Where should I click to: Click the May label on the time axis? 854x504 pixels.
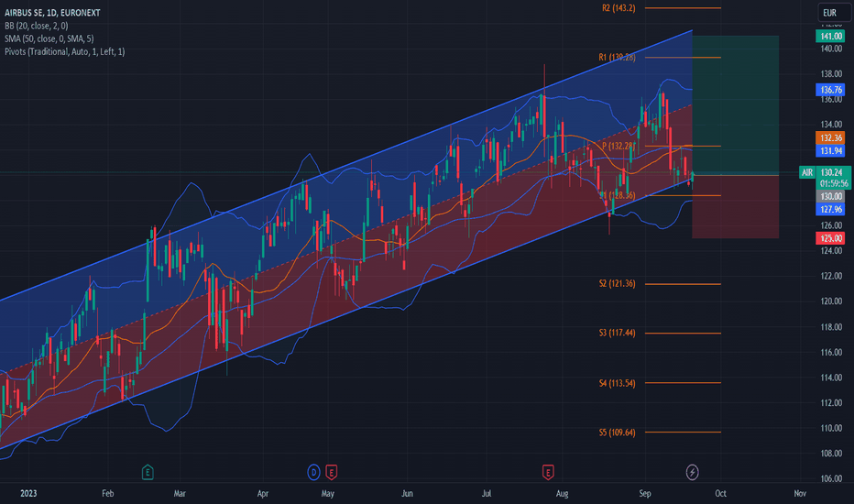point(327,493)
